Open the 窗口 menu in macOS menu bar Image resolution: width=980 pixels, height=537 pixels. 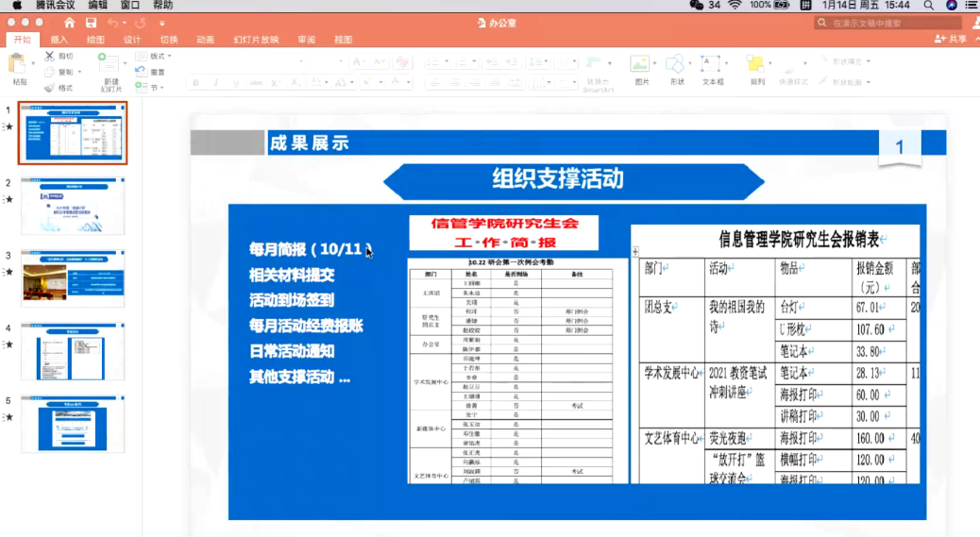pyautogui.click(x=130, y=5)
